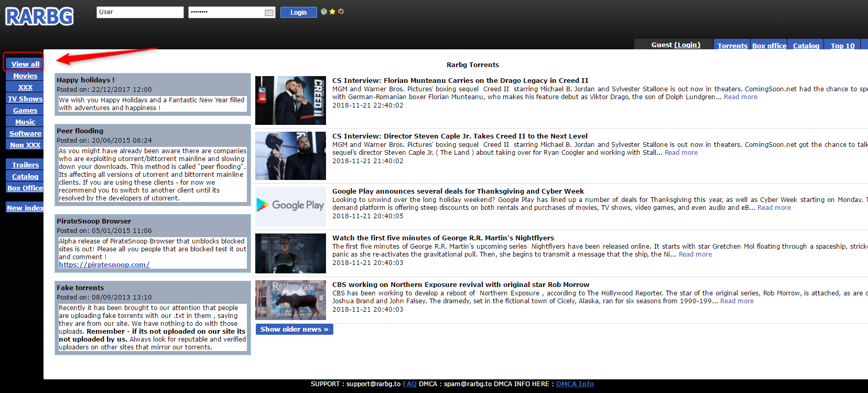
Task: Click the timestamp 2018-11-21 22:40:02
Action: (368, 105)
